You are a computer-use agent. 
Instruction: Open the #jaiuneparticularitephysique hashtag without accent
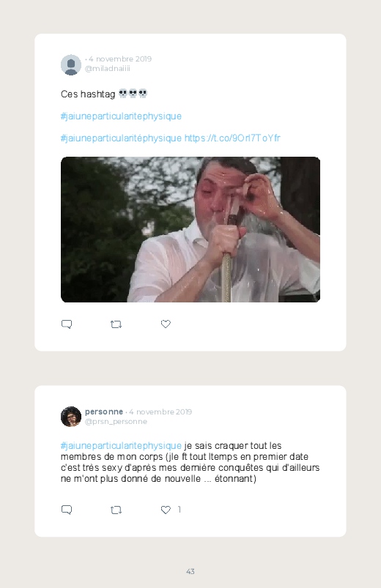pos(121,116)
